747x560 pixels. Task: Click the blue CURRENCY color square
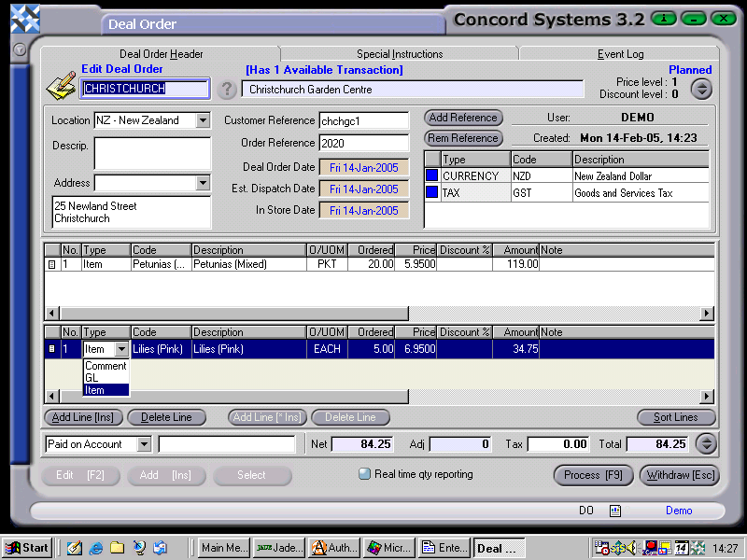(x=431, y=175)
